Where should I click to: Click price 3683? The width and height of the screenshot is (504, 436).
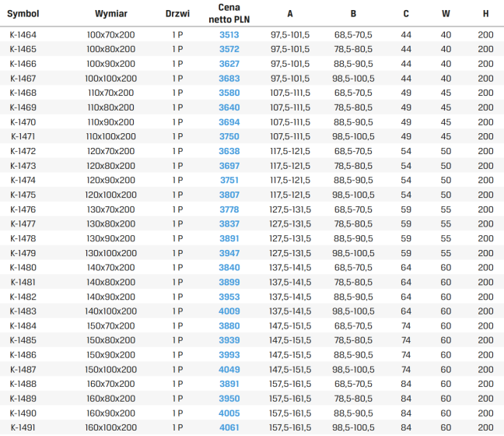coord(229,79)
